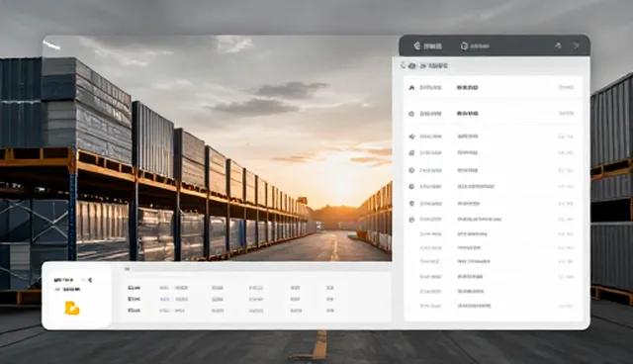Click the warehouse sunset photo preview
The height and width of the screenshot is (364, 633).
218,148
